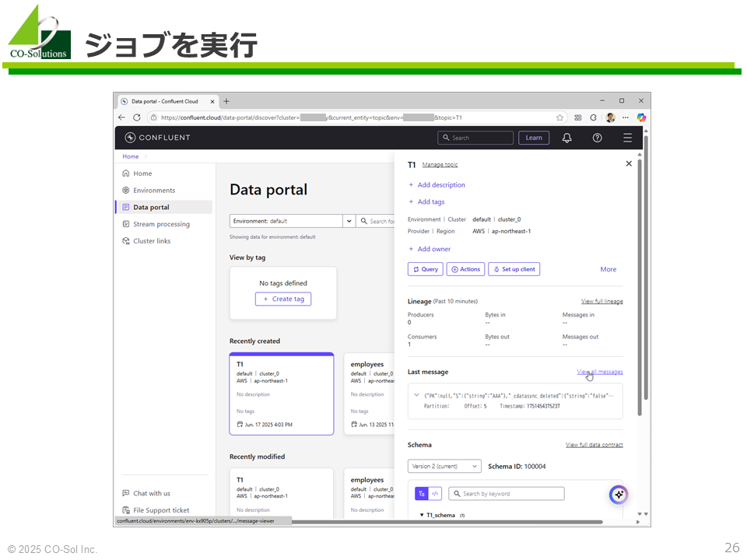Open the Version 2 (current) dropdown
Screen dimensions: 747x560
pos(444,466)
